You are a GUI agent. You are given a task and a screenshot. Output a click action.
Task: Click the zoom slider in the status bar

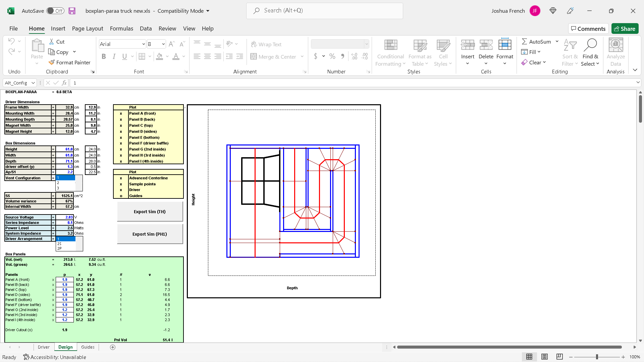597,357
